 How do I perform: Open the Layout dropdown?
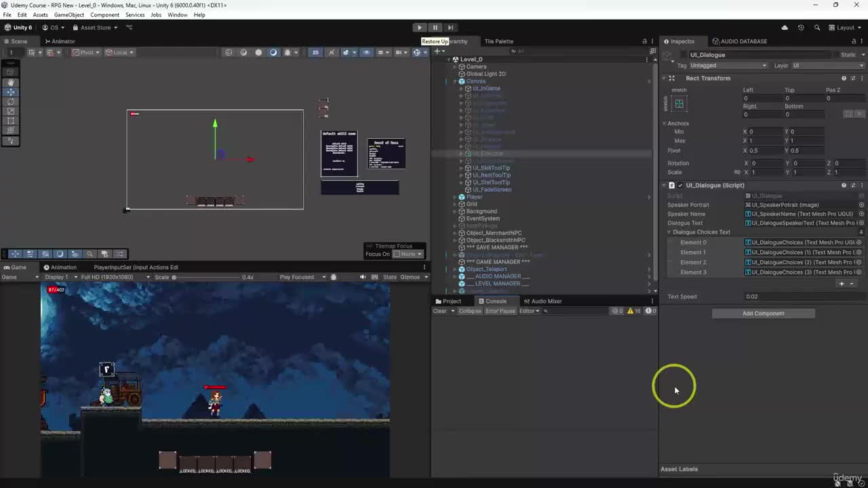click(845, 28)
